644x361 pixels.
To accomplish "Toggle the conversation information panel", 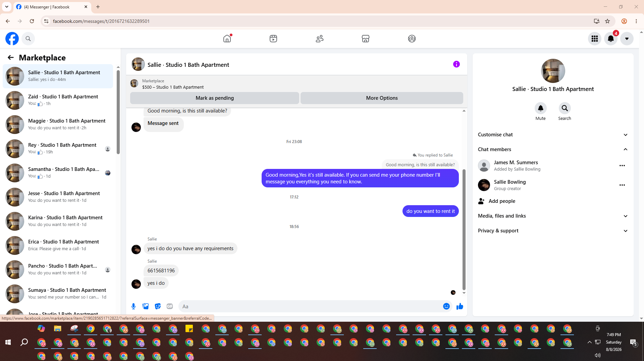I will tap(457, 64).
